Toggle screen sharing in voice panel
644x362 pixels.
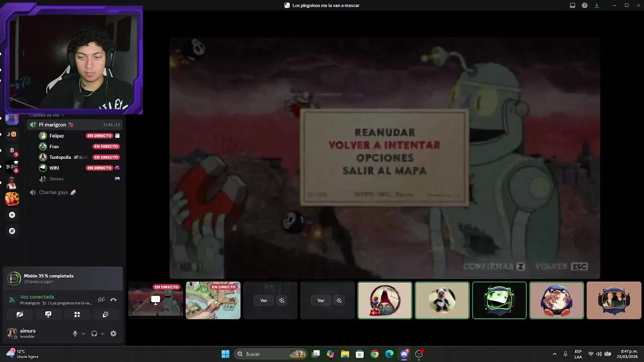(48, 314)
